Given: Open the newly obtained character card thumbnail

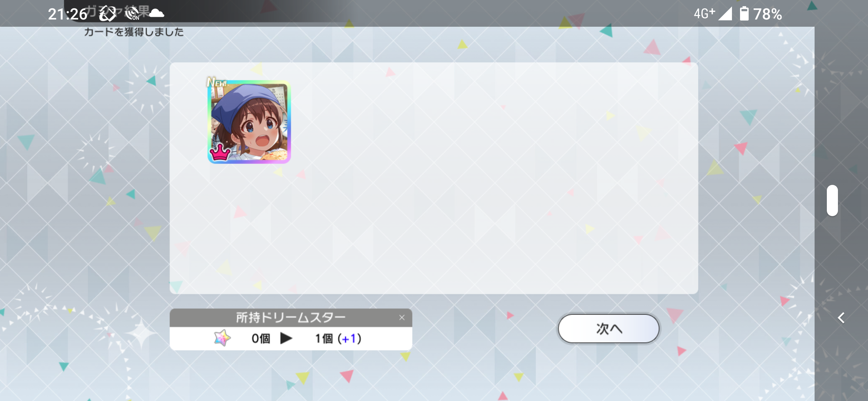Looking at the screenshot, I should point(249,121).
